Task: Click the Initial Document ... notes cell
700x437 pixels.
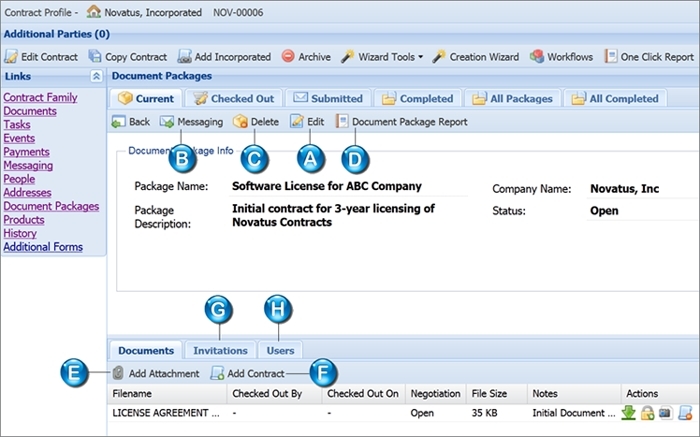Action: click(x=574, y=413)
